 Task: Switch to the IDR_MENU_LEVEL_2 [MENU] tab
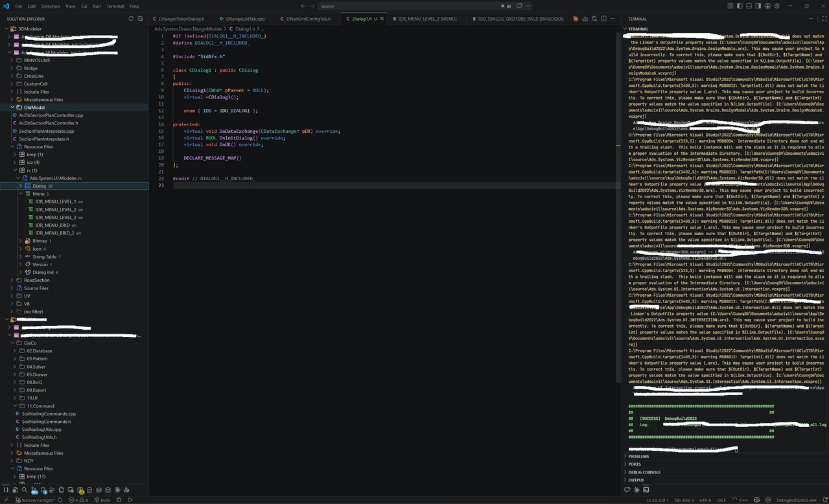[427, 19]
